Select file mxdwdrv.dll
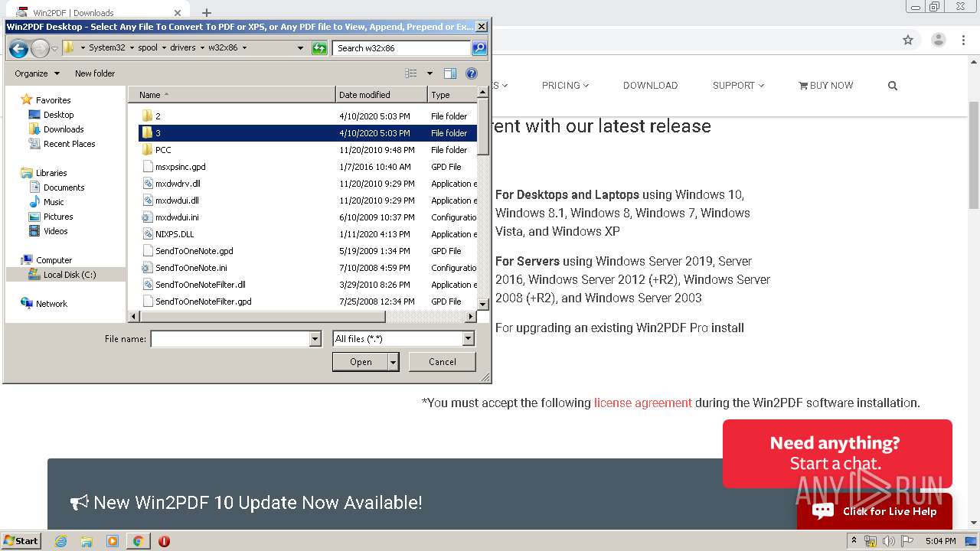This screenshot has width=980, height=551. (308, 184)
